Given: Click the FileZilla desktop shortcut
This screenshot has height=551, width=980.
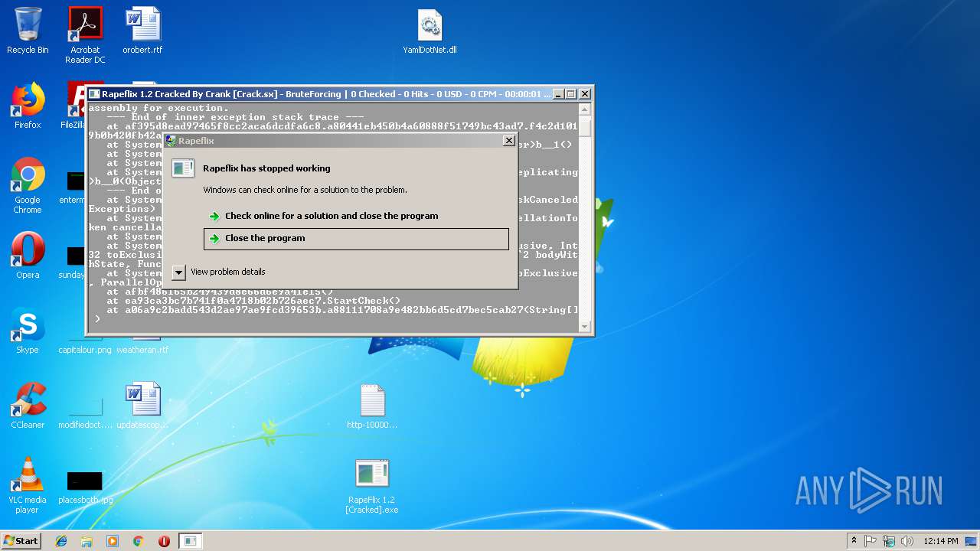Looking at the screenshot, I should coord(75,106).
